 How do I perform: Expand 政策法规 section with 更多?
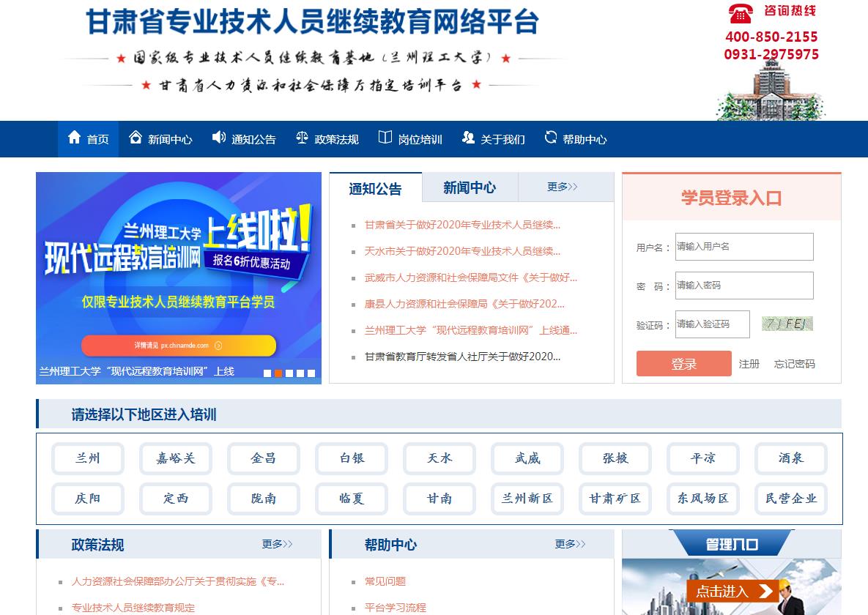277,544
